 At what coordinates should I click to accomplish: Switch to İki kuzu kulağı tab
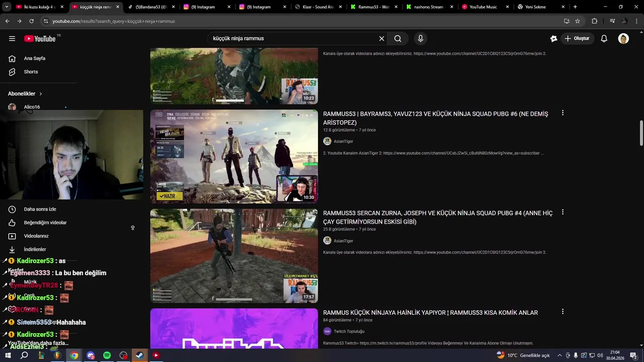[40, 7]
